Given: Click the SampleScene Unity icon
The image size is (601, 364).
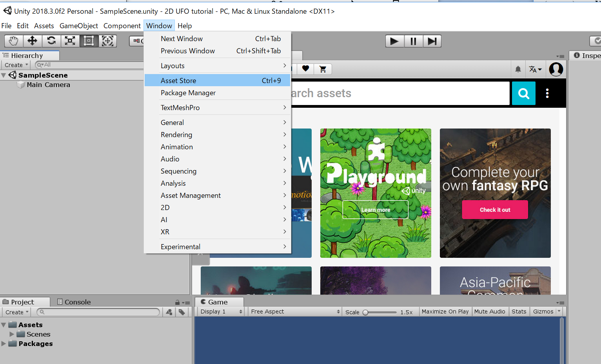Looking at the screenshot, I should click(x=13, y=75).
